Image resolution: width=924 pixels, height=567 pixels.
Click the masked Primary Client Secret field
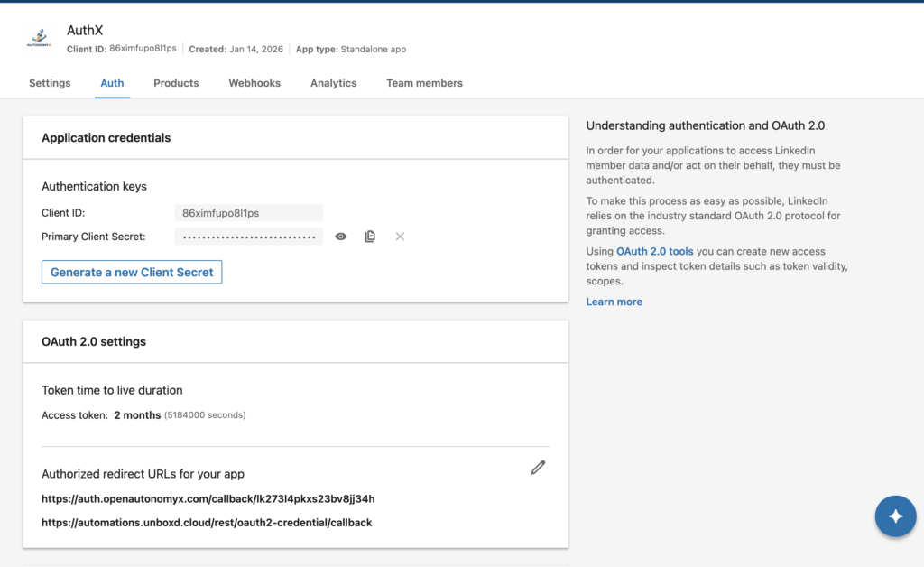248,237
